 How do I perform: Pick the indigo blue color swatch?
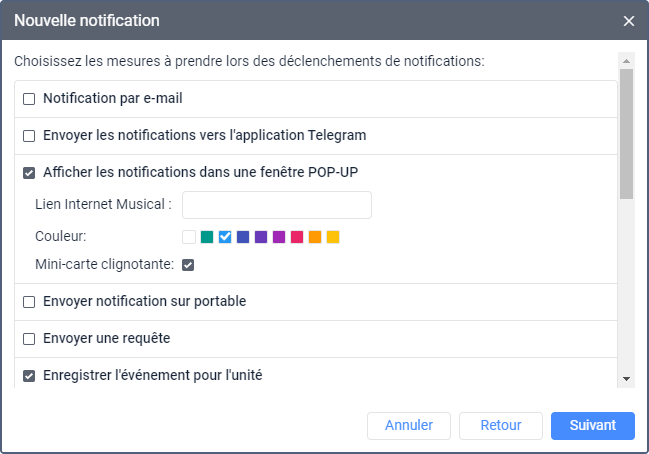(x=243, y=237)
